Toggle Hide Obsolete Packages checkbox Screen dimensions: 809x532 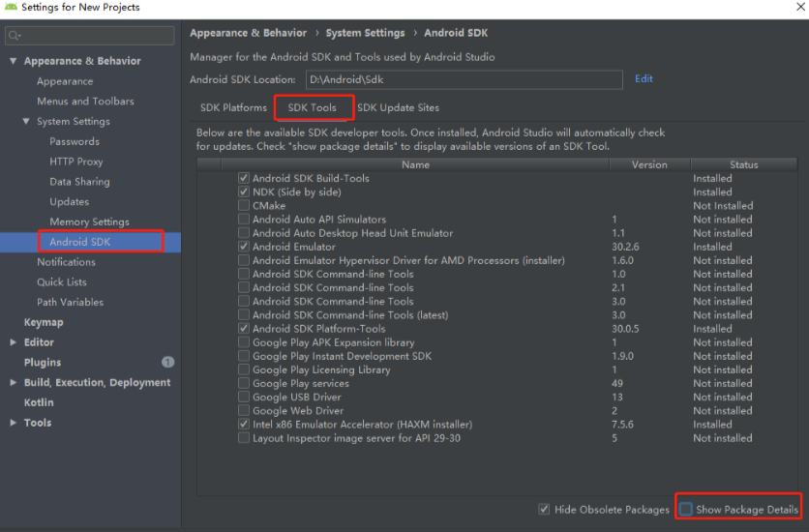click(x=544, y=510)
